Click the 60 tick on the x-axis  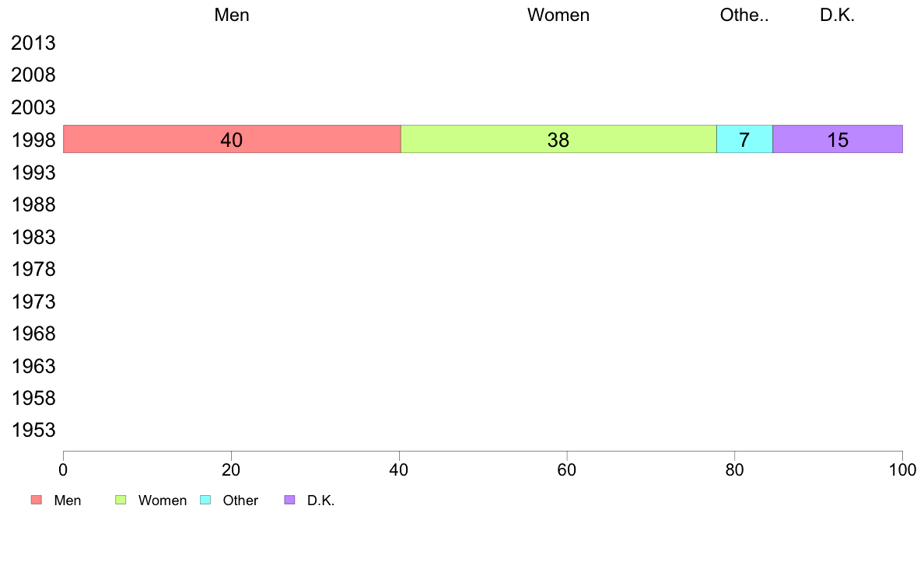tap(567, 470)
